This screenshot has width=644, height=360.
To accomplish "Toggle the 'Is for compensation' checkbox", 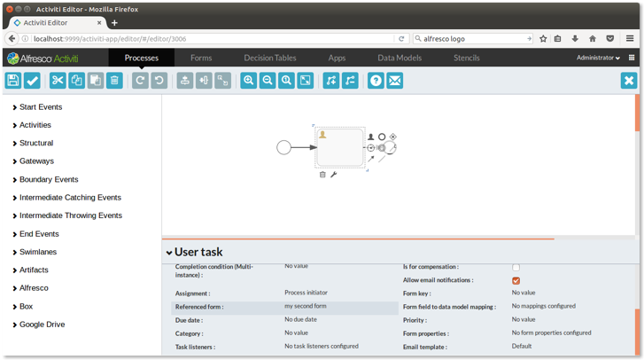I will click(x=516, y=267).
